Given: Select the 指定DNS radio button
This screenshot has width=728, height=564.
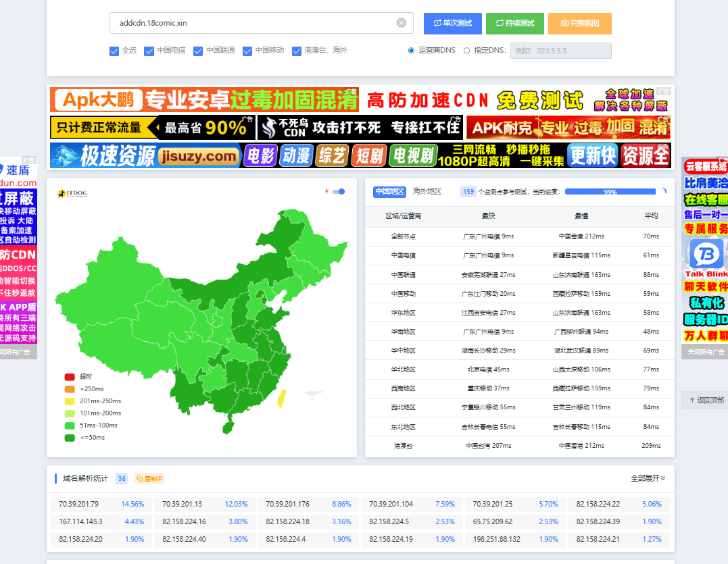Looking at the screenshot, I should 467,51.
